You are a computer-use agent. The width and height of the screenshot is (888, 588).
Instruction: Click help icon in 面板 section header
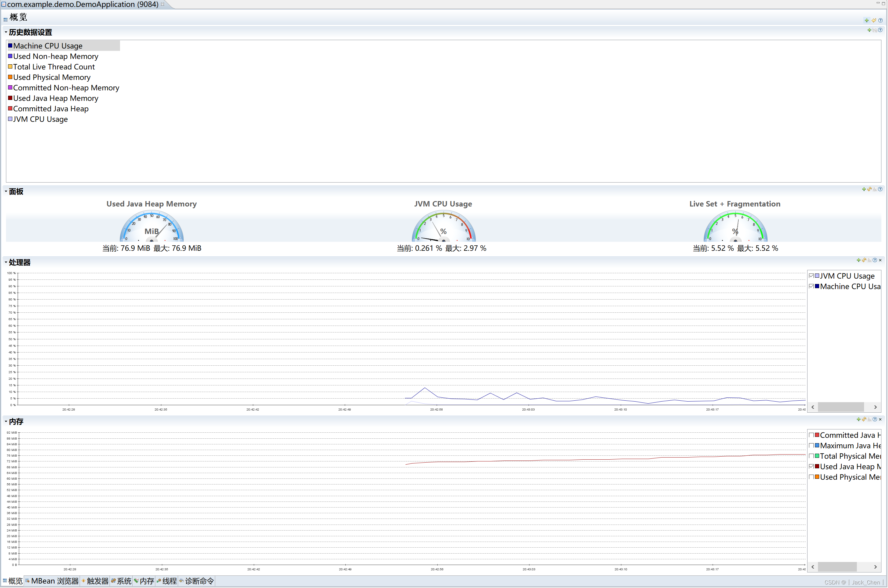coord(880,189)
